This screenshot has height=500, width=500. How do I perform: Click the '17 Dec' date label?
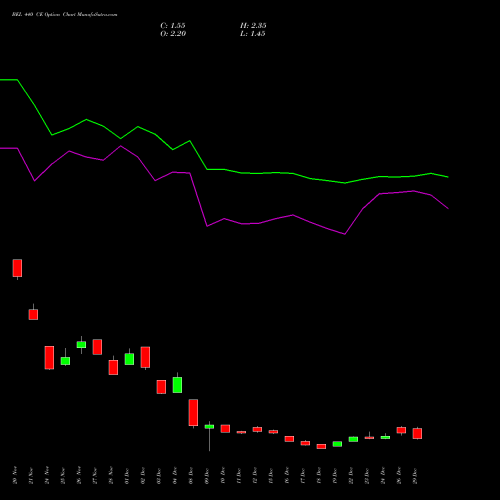303,476
